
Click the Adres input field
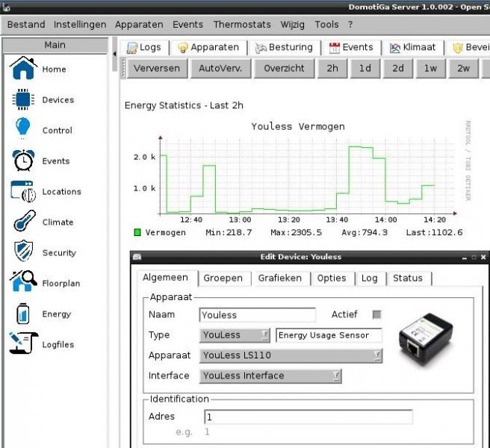(x=308, y=417)
